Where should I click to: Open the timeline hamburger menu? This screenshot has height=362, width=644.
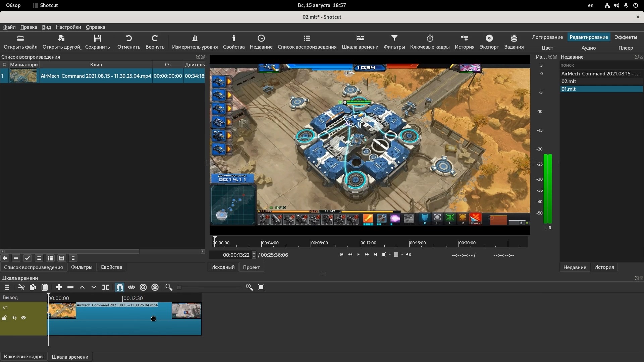tap(7, 287)
